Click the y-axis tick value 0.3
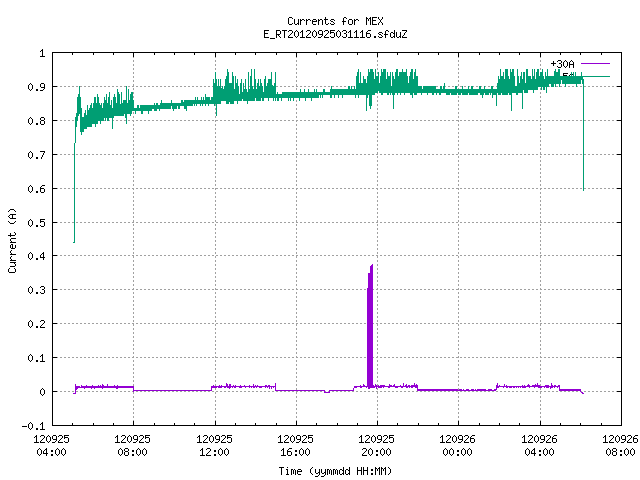The image size is (640, 480). [36, 290]
